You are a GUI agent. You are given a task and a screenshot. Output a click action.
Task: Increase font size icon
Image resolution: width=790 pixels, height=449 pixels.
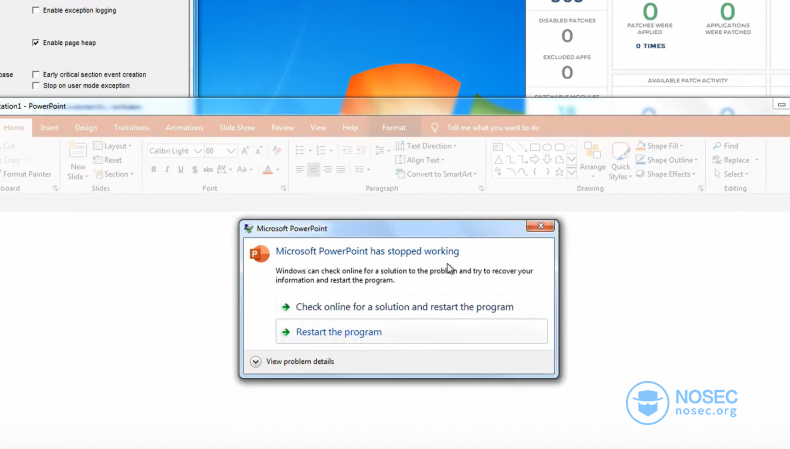pyautogui.click(x=245, y=151)
